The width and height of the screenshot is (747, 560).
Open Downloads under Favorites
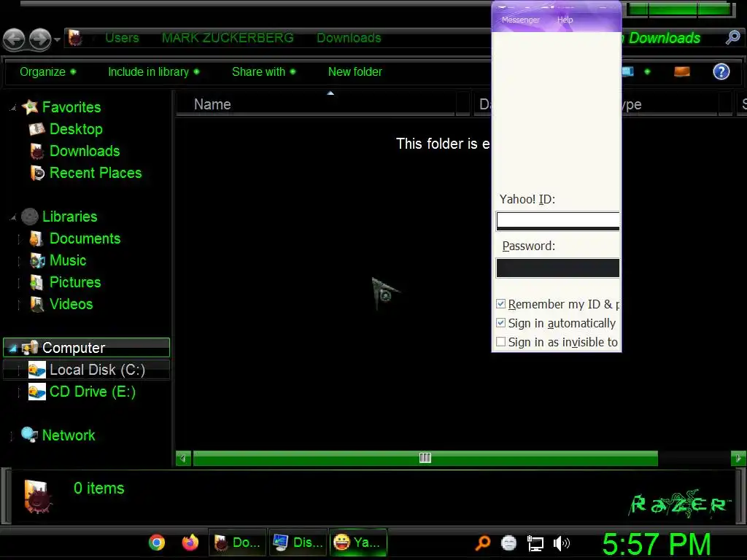[x=85, y=151]
